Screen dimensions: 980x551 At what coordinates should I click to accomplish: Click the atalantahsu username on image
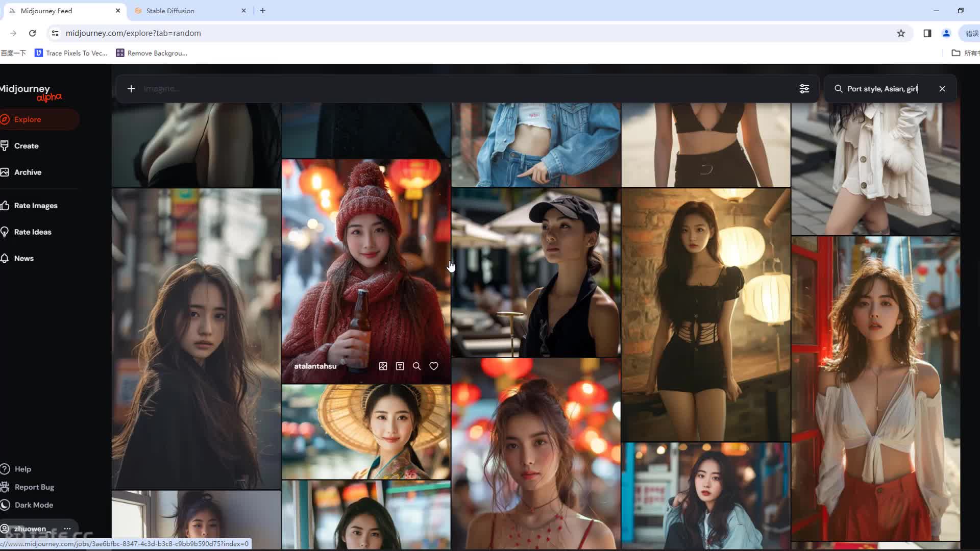[315, 366]
